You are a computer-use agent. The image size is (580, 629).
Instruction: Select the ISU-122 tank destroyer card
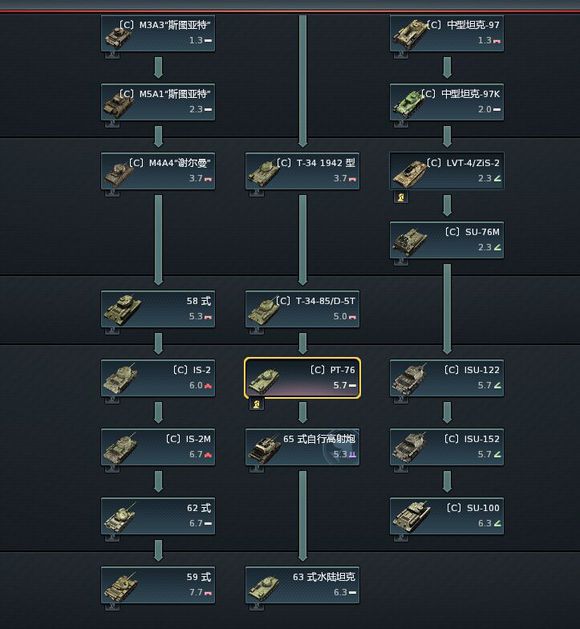tap(447, 378)
